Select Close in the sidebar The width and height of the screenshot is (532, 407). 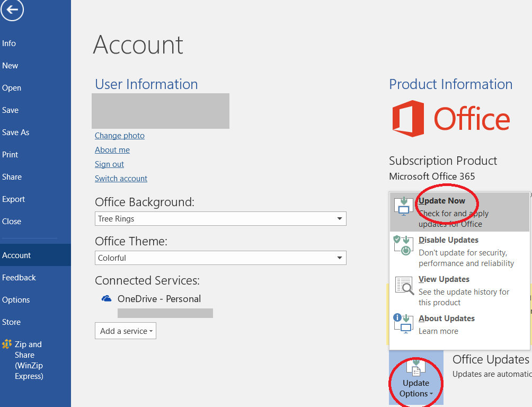(12, 222)
